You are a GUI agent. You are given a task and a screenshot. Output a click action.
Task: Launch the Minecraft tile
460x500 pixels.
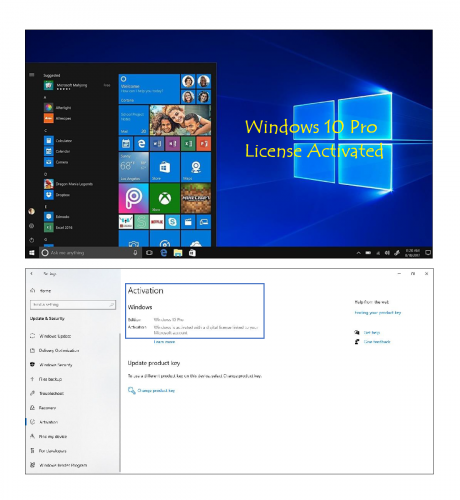click(x=196, y=198)
